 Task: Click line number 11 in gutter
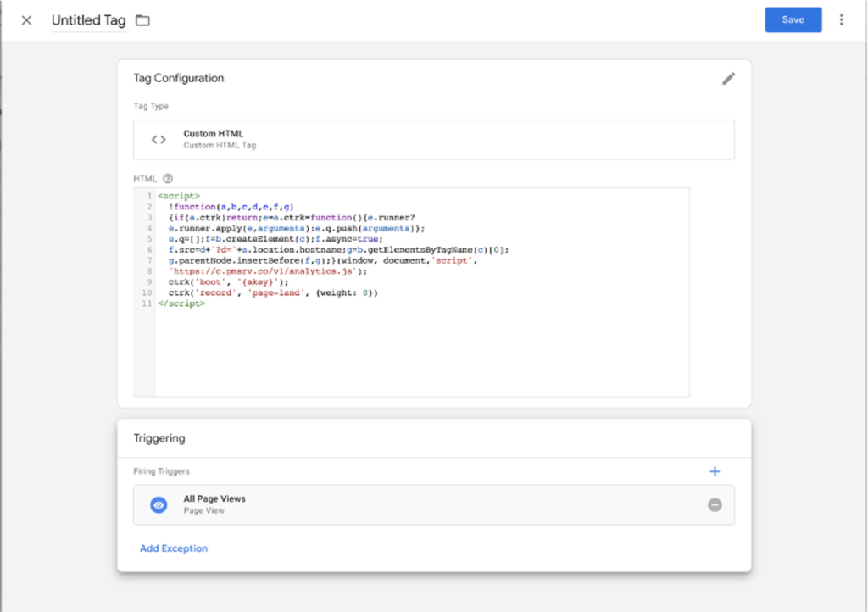(147, 303)
